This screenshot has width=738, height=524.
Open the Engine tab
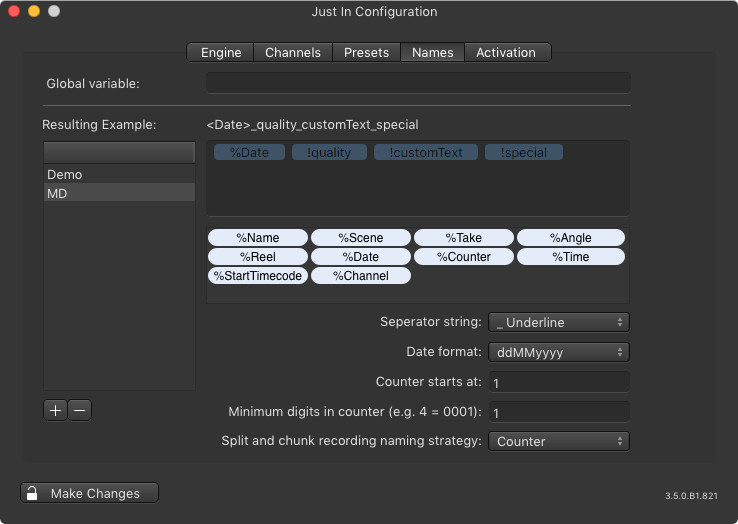[220, 52]
